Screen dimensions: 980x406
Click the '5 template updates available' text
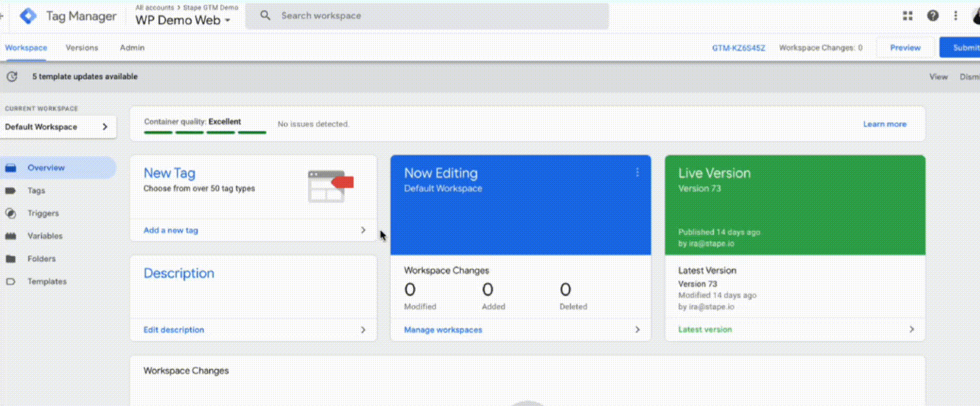click(x=85, y=77)
